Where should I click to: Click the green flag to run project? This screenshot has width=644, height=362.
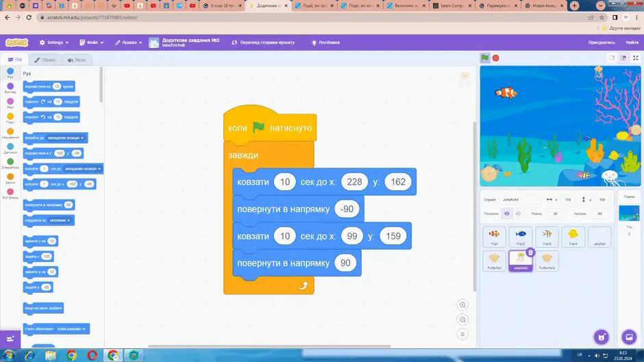(485, 58)
